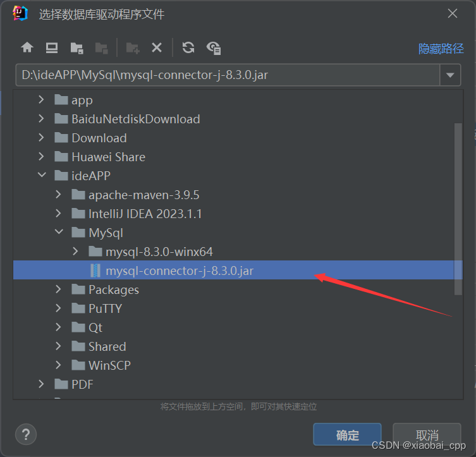Image resolution: width=476 pixels, height=457 pixels.
Task: Go to the home directory icon
Action: (x=27, y=47)
